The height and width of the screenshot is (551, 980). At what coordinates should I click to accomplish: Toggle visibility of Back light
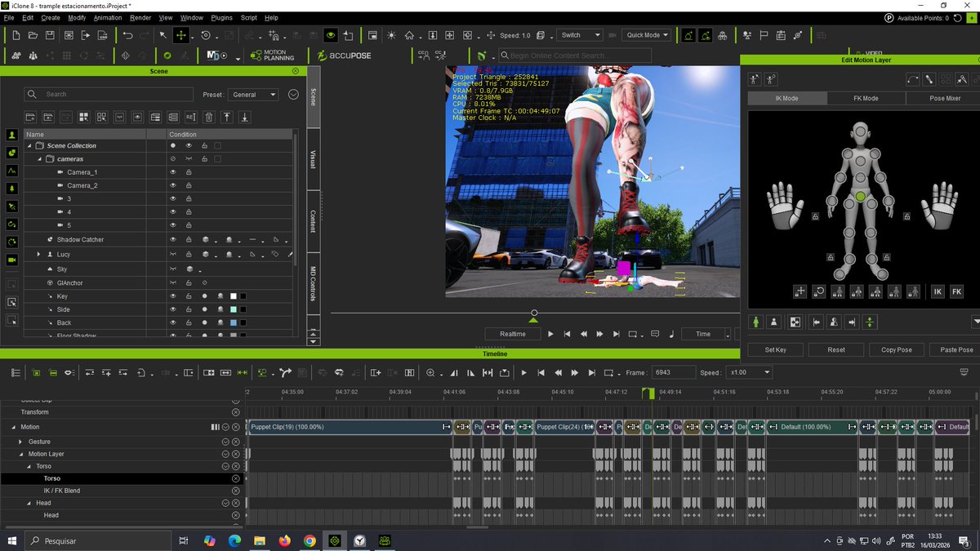(172, 322)
